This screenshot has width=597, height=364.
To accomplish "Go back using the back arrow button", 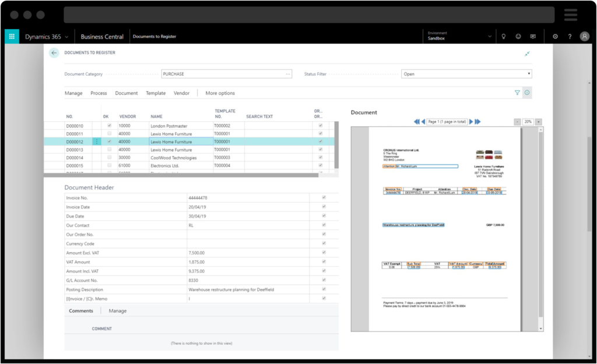I will 54,52.
